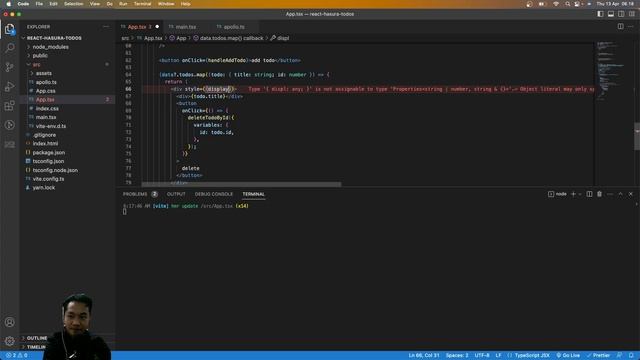Select indentation Spaces: 2 in status bar
640x360 pixels.
(457, 355)
